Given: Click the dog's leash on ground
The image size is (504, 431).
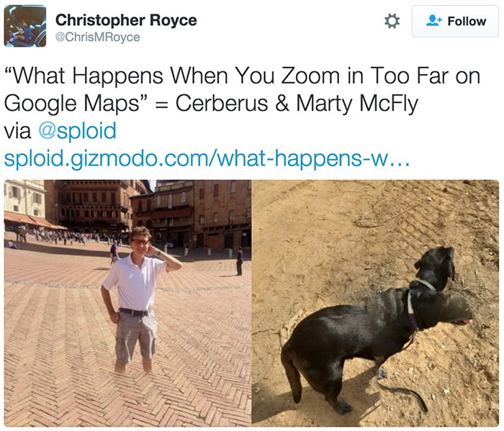Looking at the screenshot, I should click(402, 390).
